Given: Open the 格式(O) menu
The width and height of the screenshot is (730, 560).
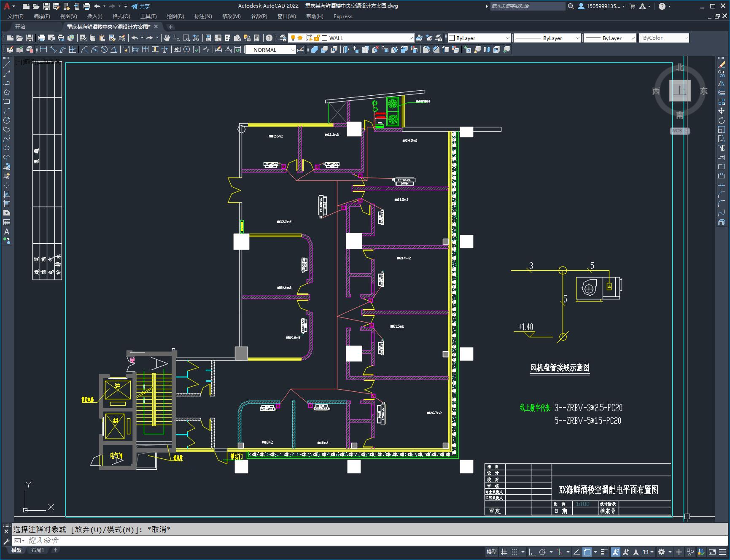Looking at the screenshot, I should [x=121, y=16].
